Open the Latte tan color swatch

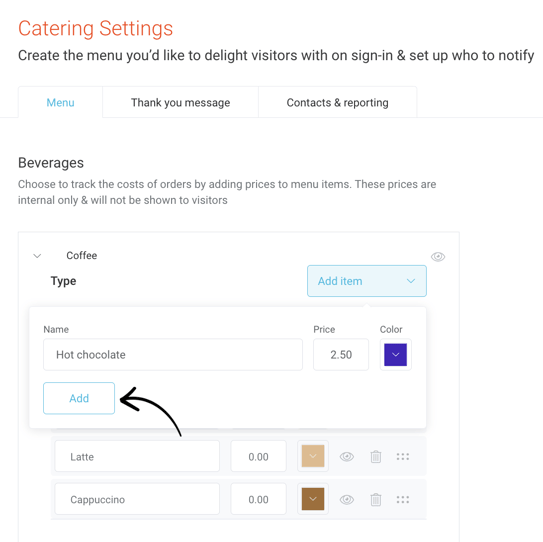[313, 456]
